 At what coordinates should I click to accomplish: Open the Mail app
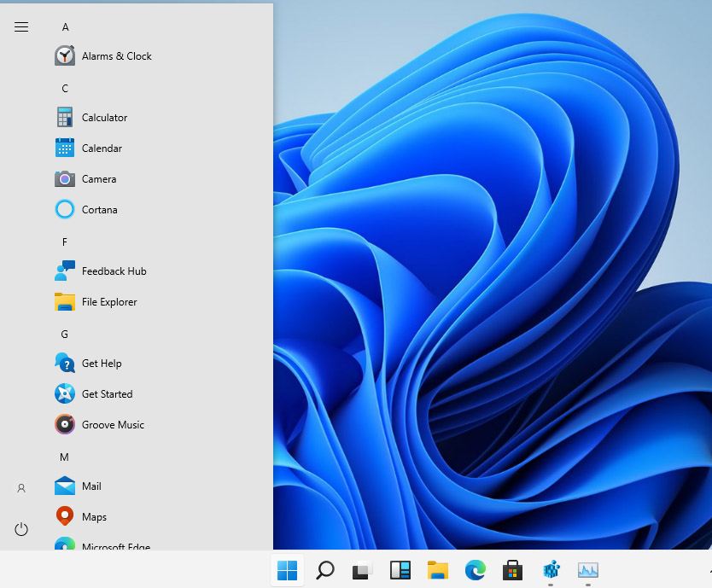pos(78,486)
